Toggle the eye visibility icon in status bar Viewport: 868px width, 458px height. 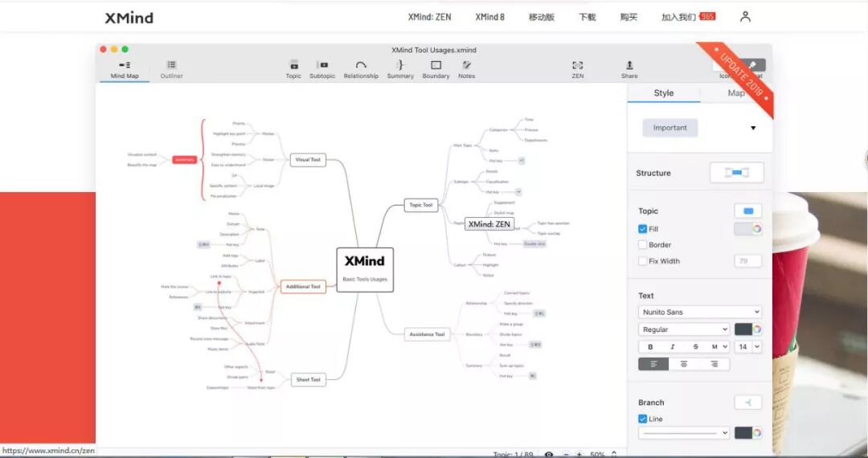549,454
